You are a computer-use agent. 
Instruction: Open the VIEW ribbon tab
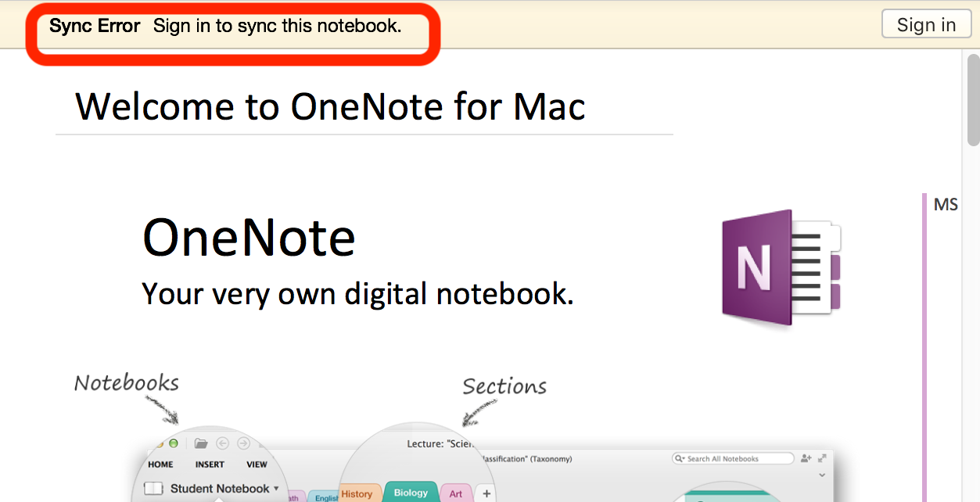(x=257, y=464)
